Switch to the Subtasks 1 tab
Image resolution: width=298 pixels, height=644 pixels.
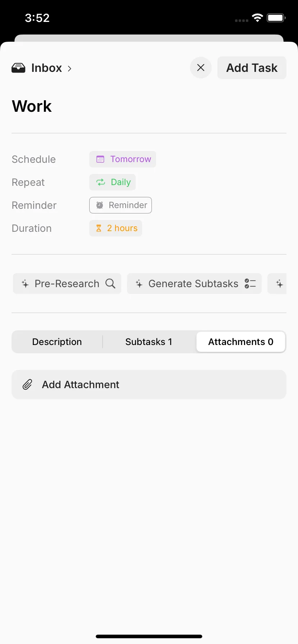pyautogui.click(x=149, y=342)
